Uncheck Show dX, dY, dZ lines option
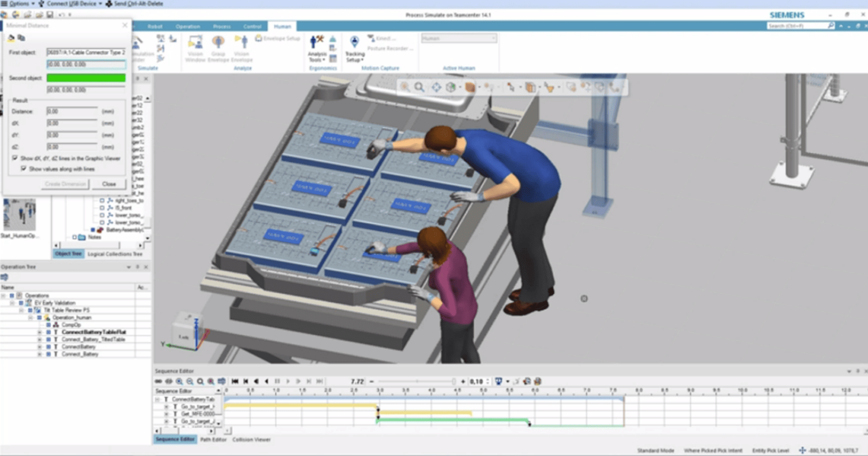868x456 pixels. (15, 159)
